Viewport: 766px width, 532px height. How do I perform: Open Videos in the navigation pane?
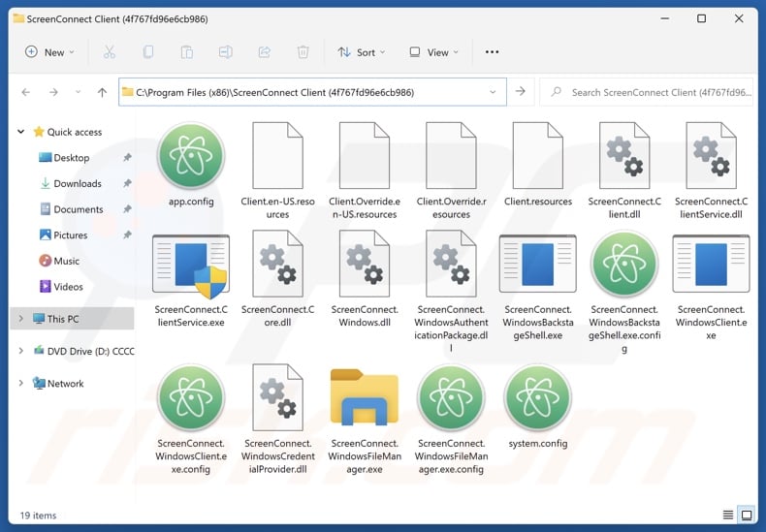[61, 287]
